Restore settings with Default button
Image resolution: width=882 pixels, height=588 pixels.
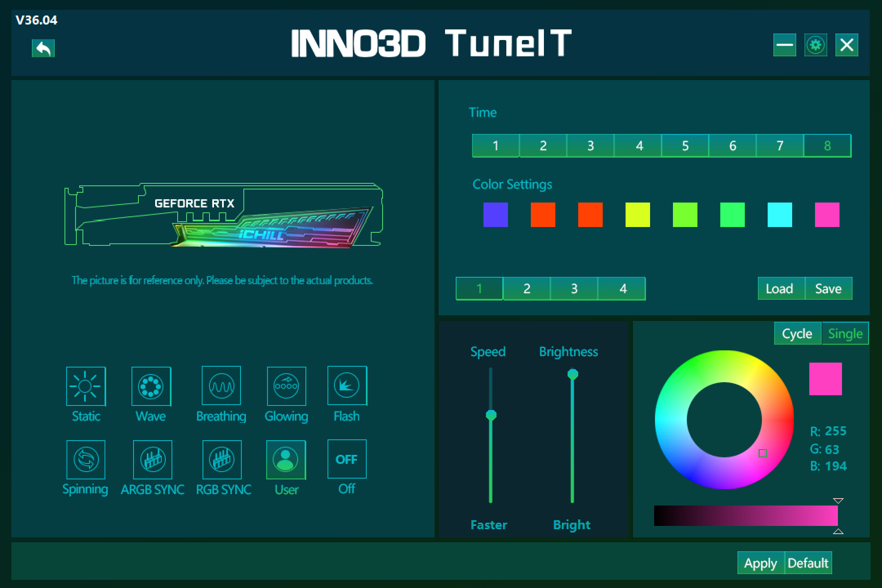pyautogui.click(x=808, y=563)
